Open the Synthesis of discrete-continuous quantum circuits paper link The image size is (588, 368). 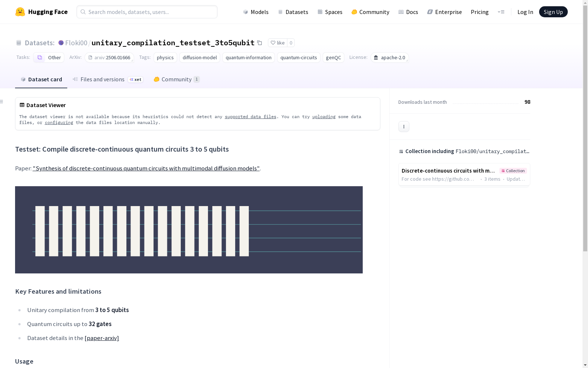click(x=146, y=168)
